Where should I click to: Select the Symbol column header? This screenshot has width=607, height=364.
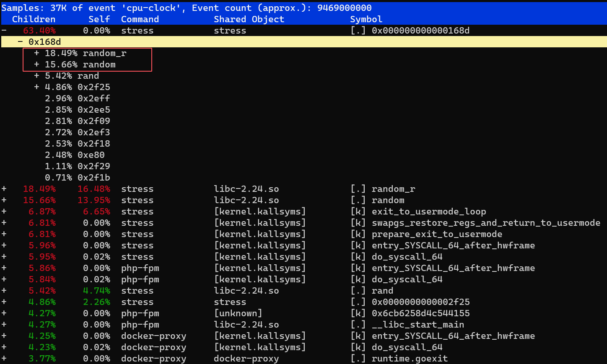click(366, 19)
